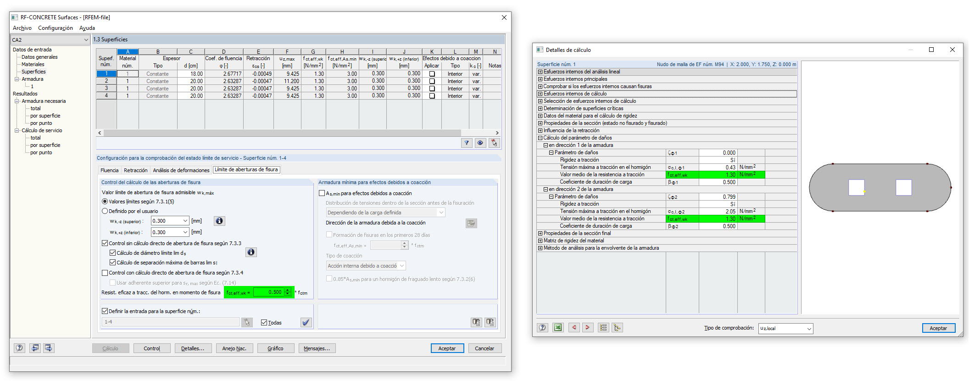Click the left of the two settings icons beside the checkmark panel
Screen dimensions: 980x381
[x=476, y=322]
